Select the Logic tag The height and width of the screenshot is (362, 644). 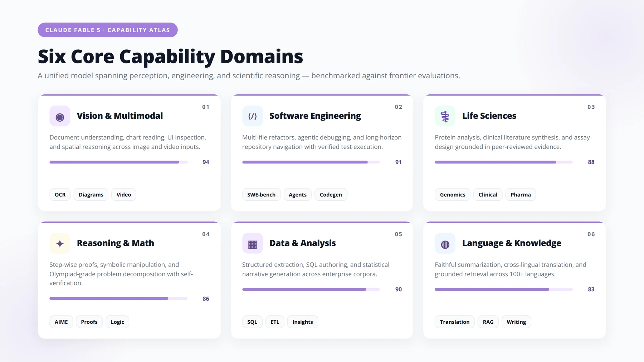coord(117,322)
